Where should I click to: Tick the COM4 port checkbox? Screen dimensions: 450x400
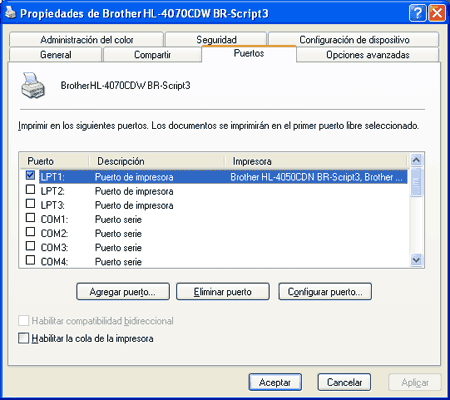(30, 260)
